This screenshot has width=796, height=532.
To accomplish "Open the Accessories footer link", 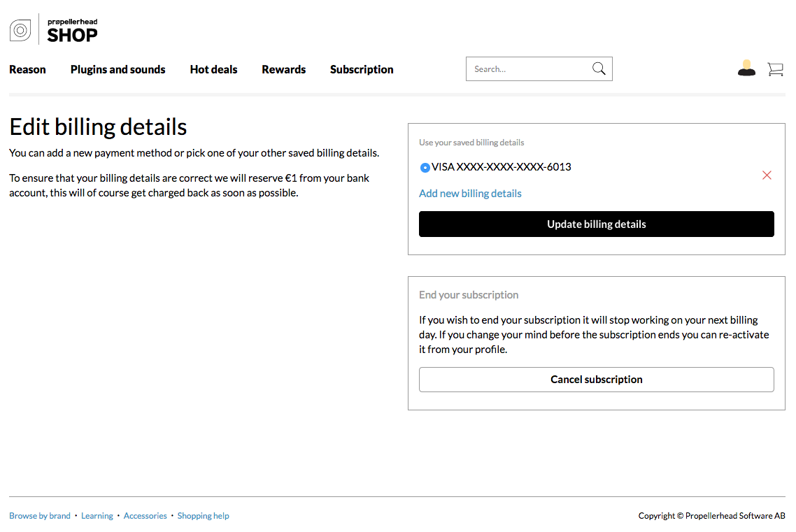I will coord(145,516).
